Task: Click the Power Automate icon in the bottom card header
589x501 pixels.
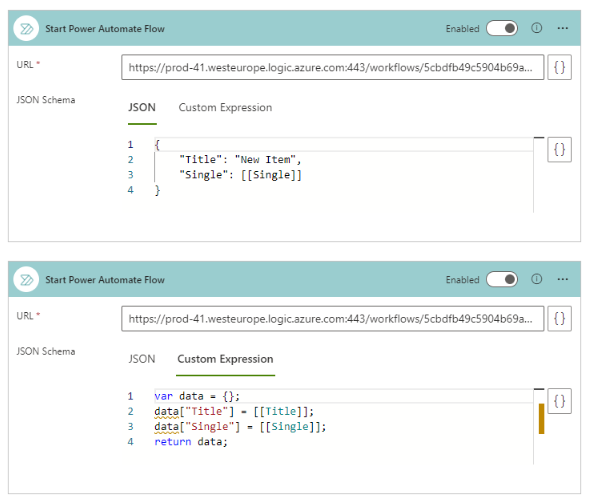Action: pos(26,279)
